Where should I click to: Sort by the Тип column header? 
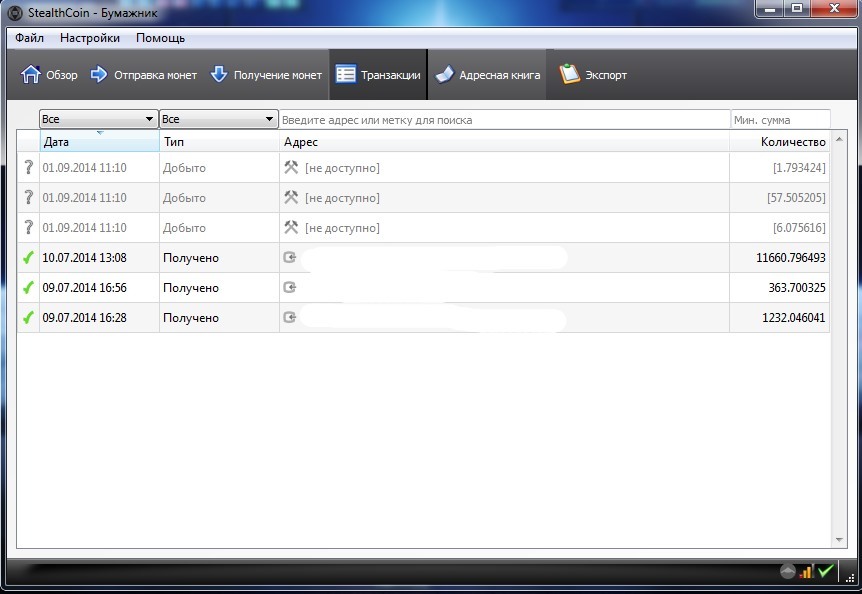[x=219, y=141]
